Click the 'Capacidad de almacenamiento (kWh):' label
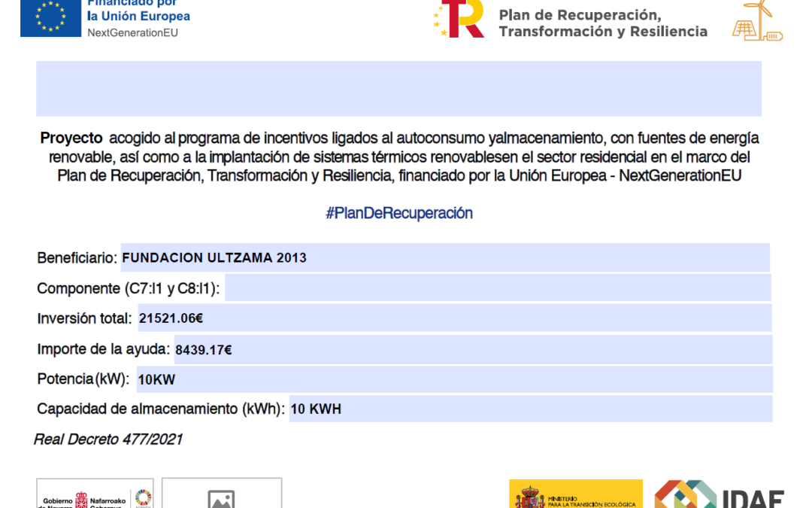812x508 pixels. tap(161, 409)
